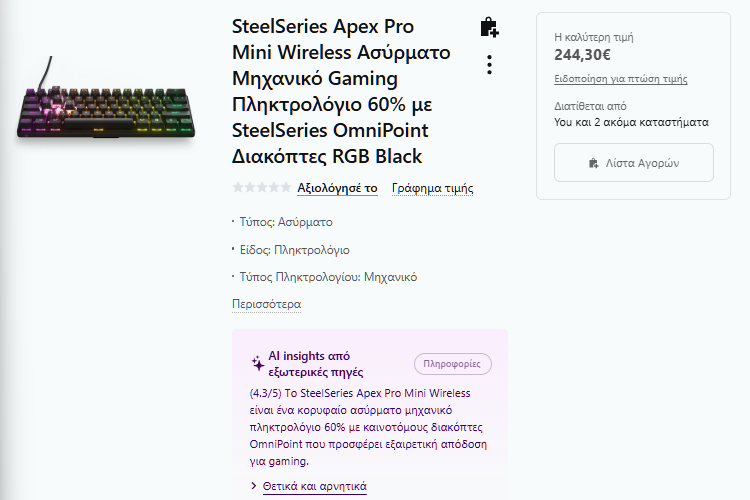Click the add-to-list bag icon beside the title
Screen dimensions: 750x500
click(x=489, y=27)
